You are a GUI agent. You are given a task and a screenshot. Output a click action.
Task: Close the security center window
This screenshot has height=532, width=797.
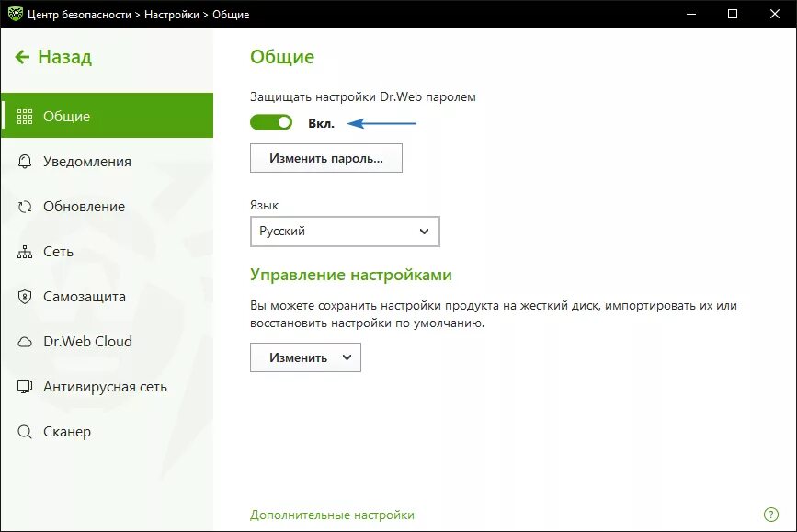point(775,14)
